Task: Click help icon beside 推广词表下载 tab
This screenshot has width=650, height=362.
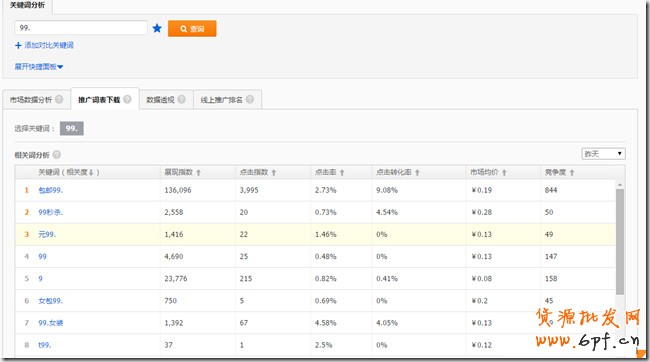Action: (x=127, y=100)
